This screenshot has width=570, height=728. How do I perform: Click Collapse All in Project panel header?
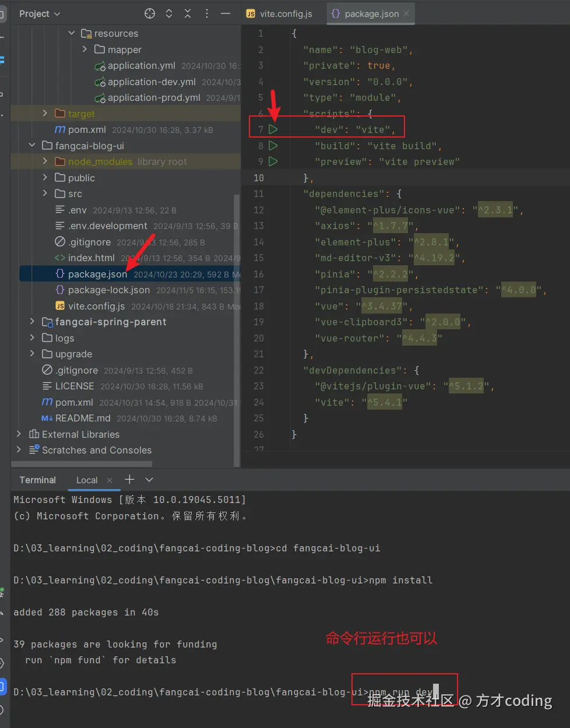(188, 13)
